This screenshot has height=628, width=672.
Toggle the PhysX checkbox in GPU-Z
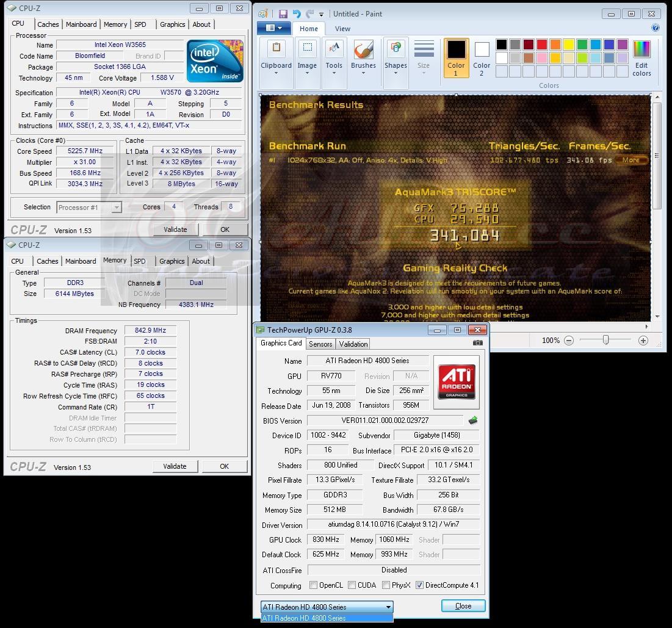[386, 585]
